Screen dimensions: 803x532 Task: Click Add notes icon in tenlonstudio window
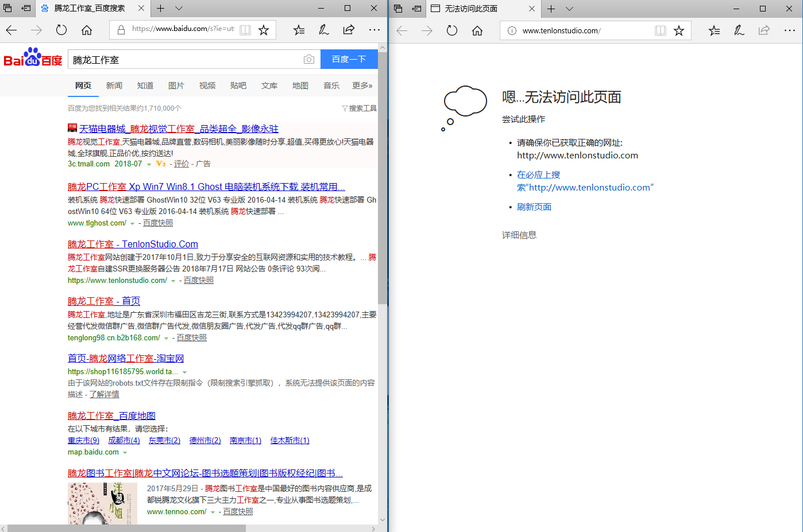[x=739, y=30]
